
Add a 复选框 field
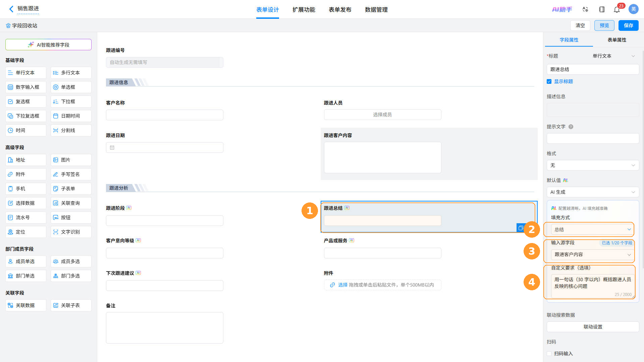(26, 102)
